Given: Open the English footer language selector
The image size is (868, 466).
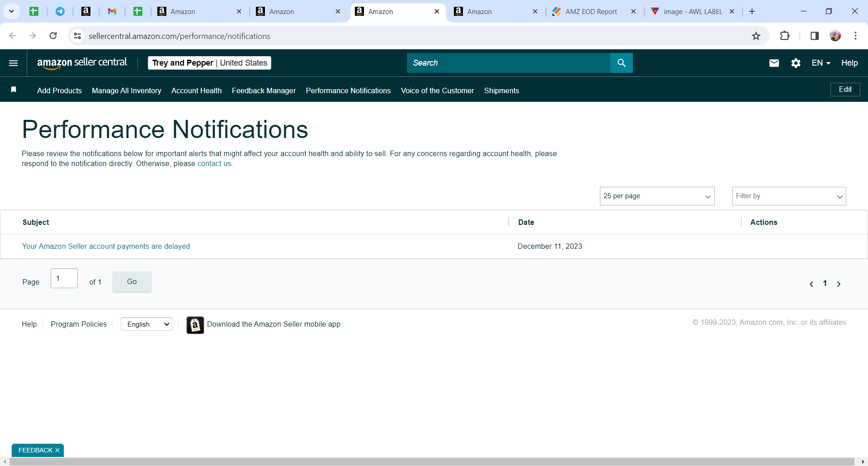Looking at the screenshot, I should coord(146,324).
